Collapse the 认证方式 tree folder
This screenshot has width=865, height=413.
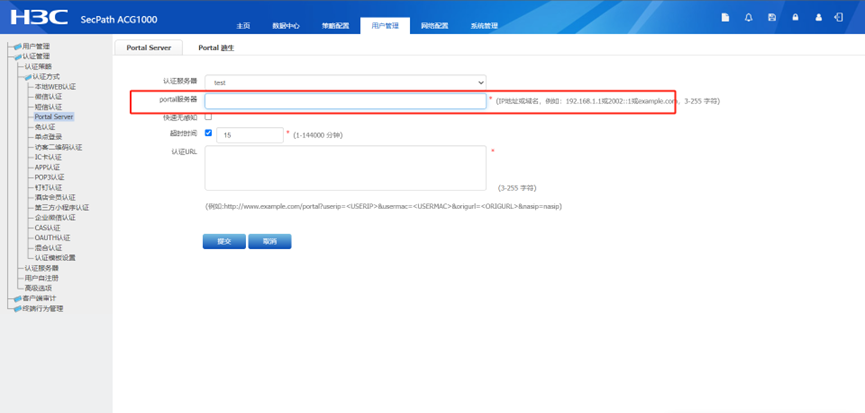point(28,77)
